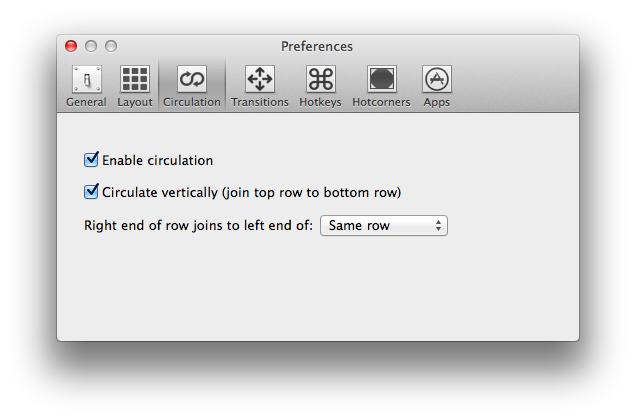This screenshot has height=420, width=636.
Task: Open the General light-switch icon
Action: pyautogui.click(x=87, y=79)
